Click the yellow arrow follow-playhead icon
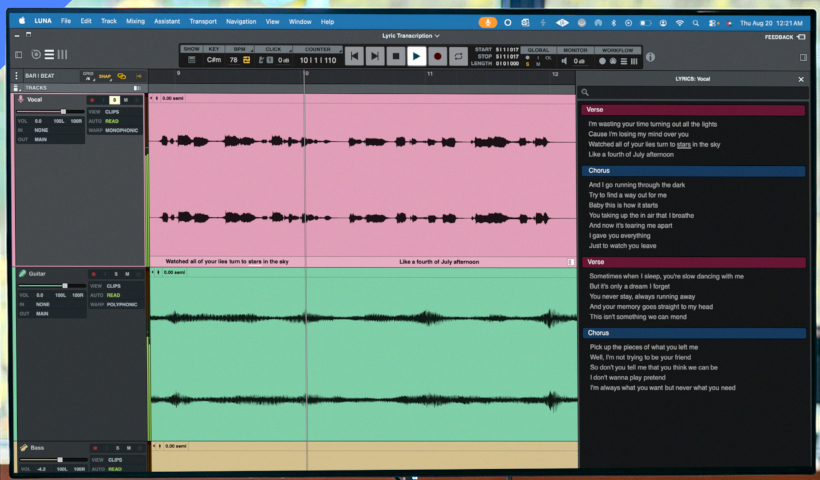This screenshot has width=820, height=480. point(139,76)
